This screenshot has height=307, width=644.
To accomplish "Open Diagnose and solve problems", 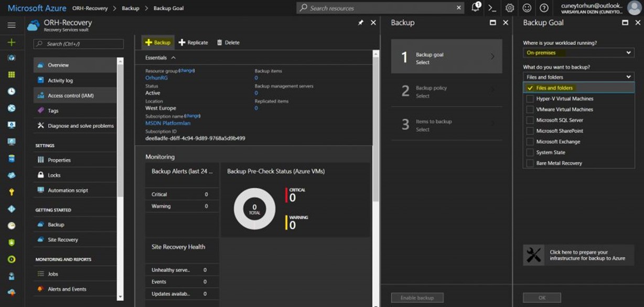I will pyautogui.click(x=75, y=126).
